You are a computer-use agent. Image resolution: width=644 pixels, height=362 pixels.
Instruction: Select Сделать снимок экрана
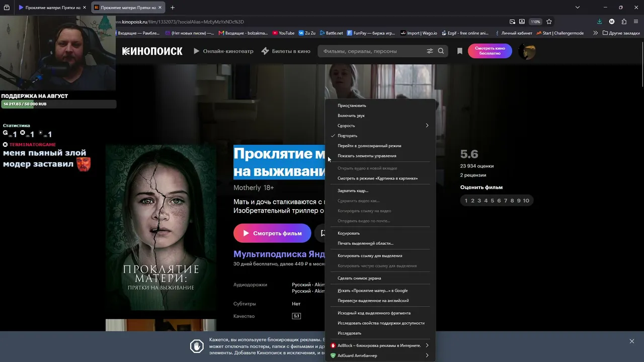380,278
